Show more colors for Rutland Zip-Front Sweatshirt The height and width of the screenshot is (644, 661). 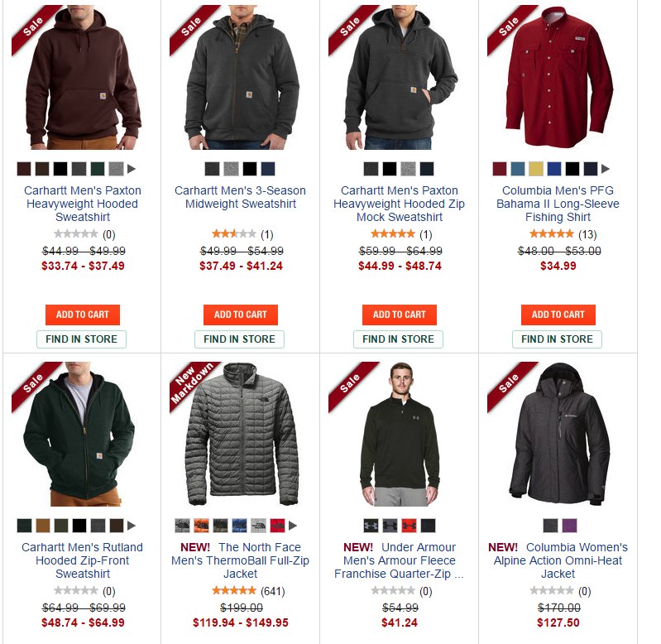pyautogui.click(x=132, y=526)
